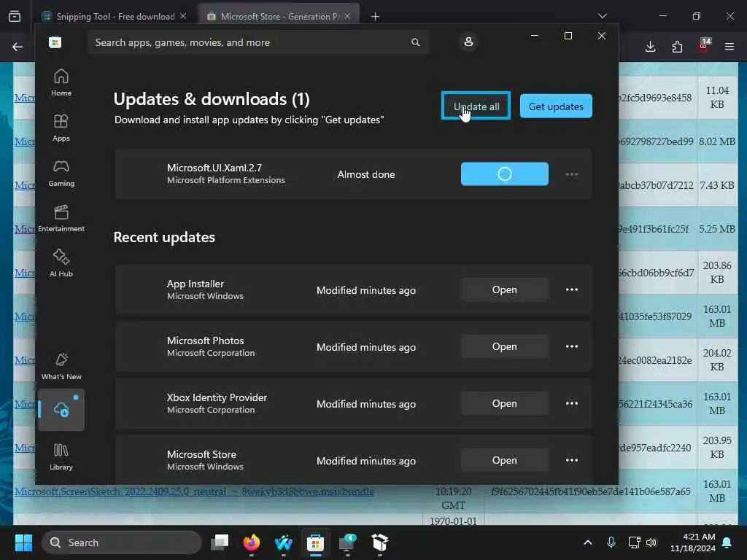This screenshot has width=747, height=560.
Task: Open Microsoft Store from taskbar
Action: tap(315, 542)
